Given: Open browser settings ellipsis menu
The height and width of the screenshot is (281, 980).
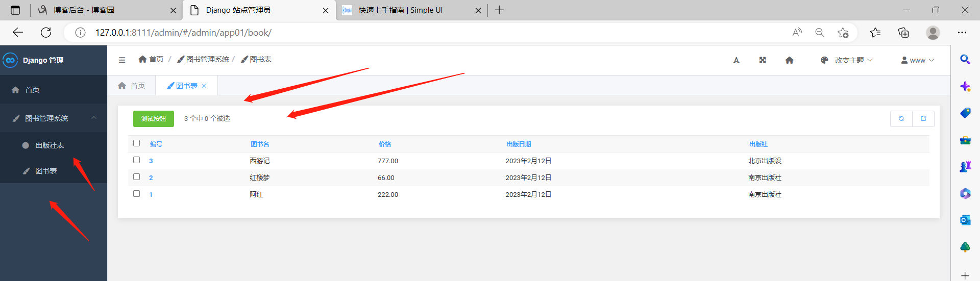Looking at the screenshot, I should point(962,33).
